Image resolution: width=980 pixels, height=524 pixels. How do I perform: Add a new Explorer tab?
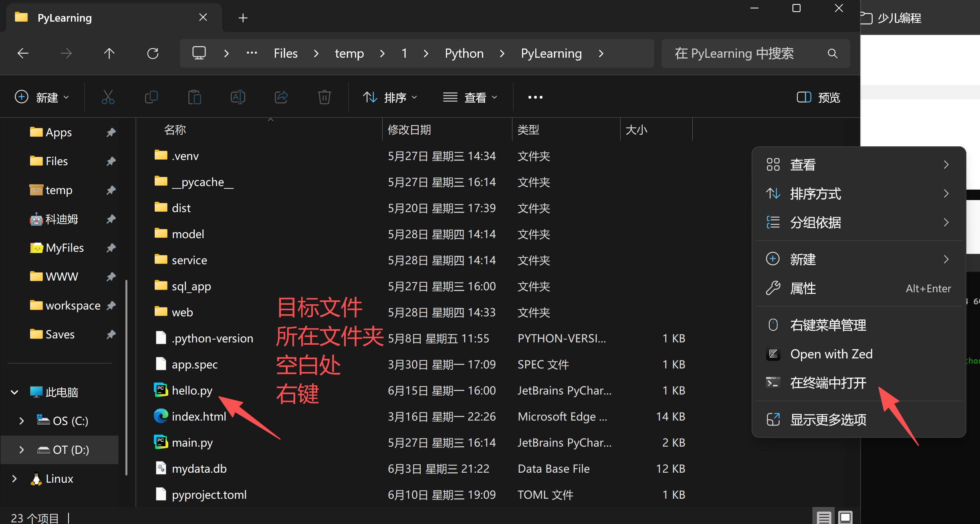pyautogui.click(x=243, y=18)
